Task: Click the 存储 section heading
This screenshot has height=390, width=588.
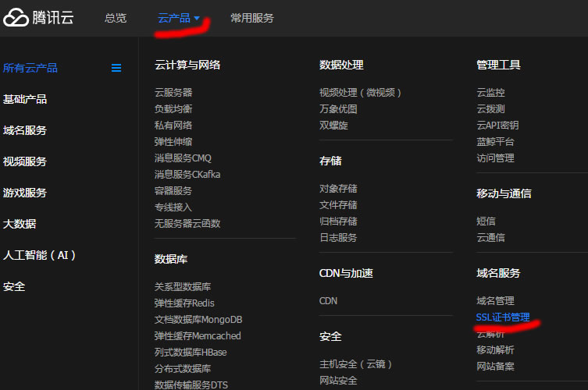Action: 330,161
